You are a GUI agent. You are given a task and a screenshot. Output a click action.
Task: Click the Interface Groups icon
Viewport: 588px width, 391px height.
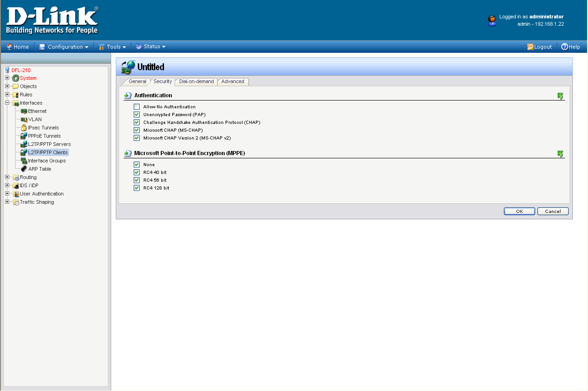[24, 161]
